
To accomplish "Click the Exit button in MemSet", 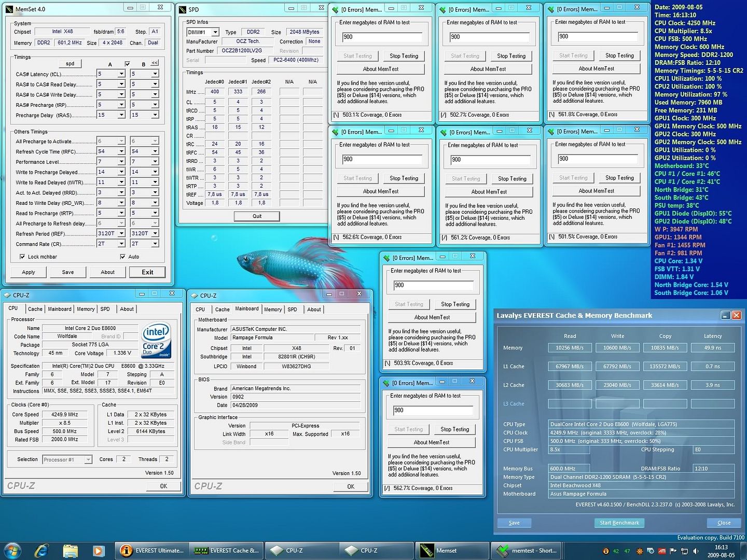I will (x=147, y=272).
